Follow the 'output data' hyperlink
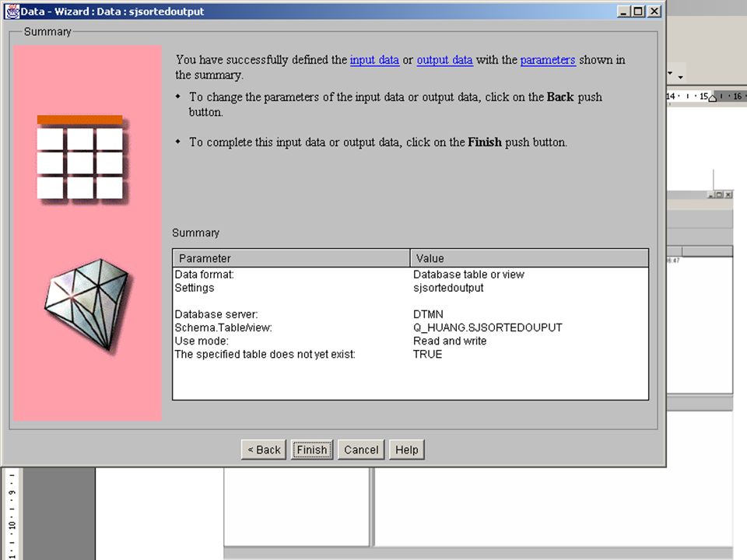Image resolution: width=747 pixels, height=560 pixels. (x=444, y=60)
